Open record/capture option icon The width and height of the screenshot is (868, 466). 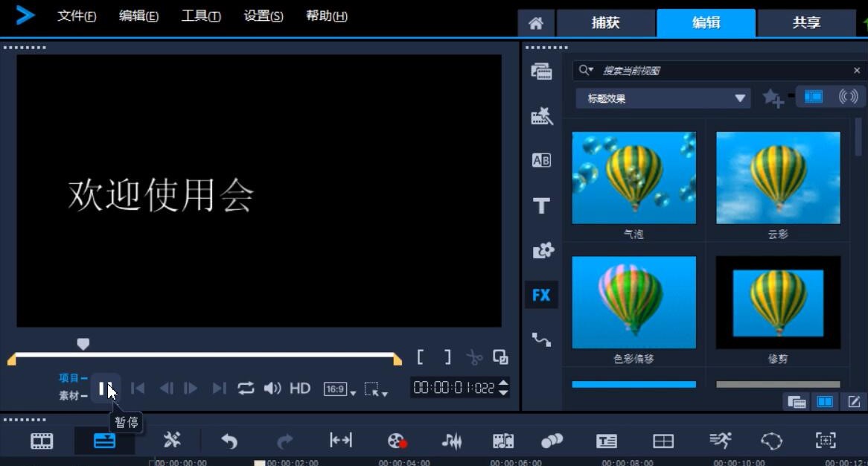click(x=397, y=441)
